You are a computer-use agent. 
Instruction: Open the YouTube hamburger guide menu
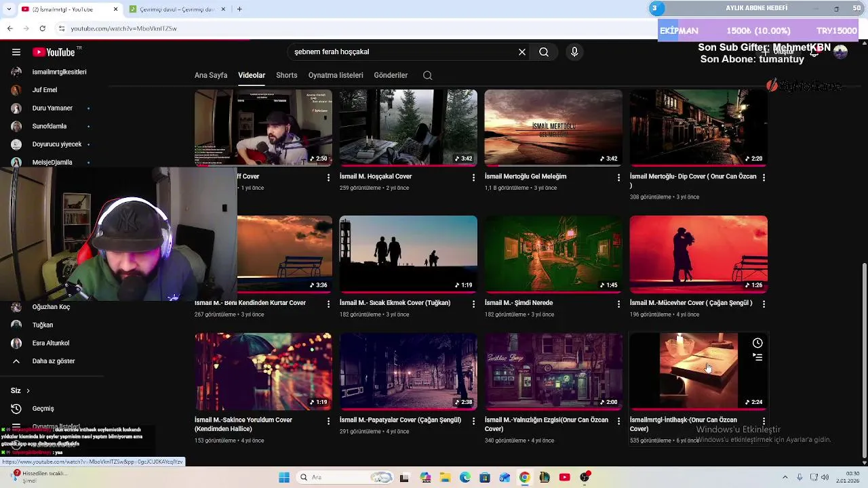click(16, 52)
